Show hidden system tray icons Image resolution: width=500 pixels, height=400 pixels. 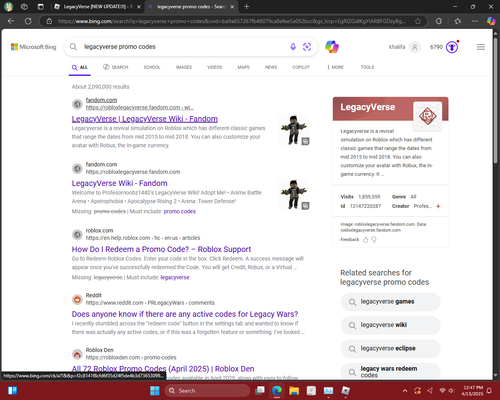pyautogui.click(x=405, y=390)
